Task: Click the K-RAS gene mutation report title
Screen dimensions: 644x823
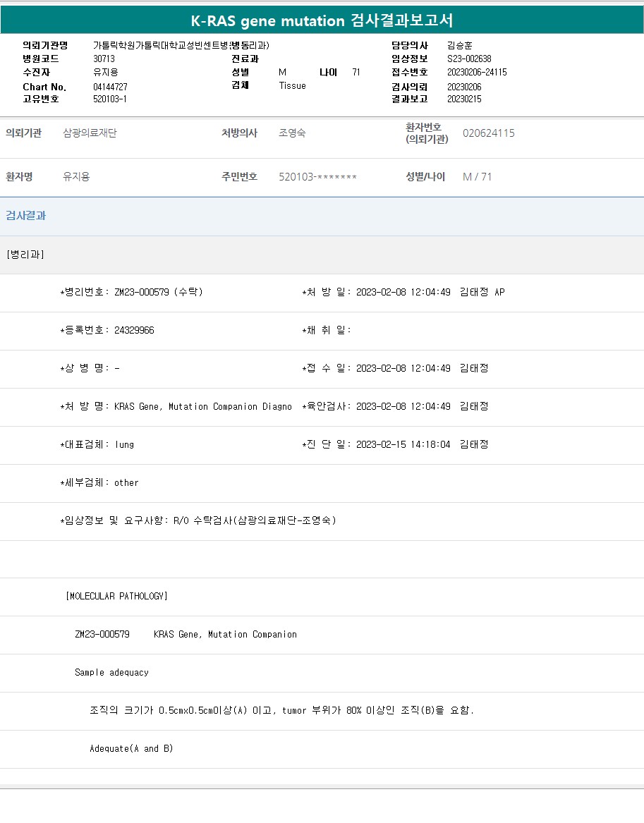Action: click(x=322, y=20)
